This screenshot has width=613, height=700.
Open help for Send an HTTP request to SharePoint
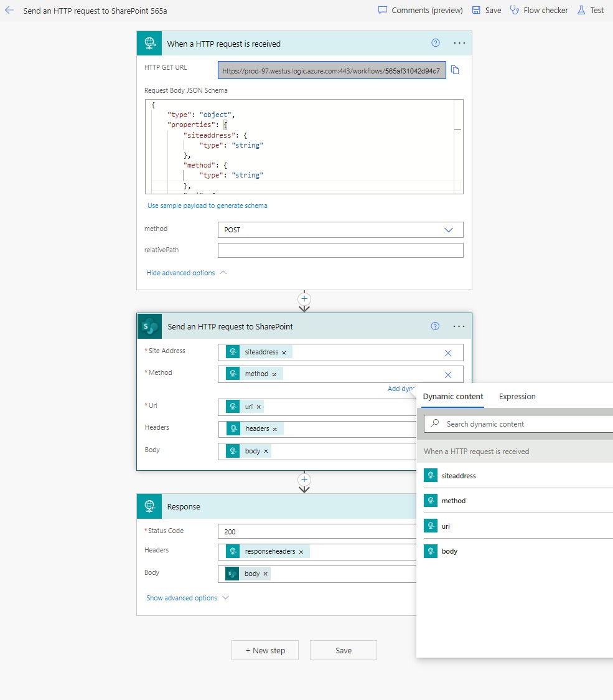tap(436, 326)
